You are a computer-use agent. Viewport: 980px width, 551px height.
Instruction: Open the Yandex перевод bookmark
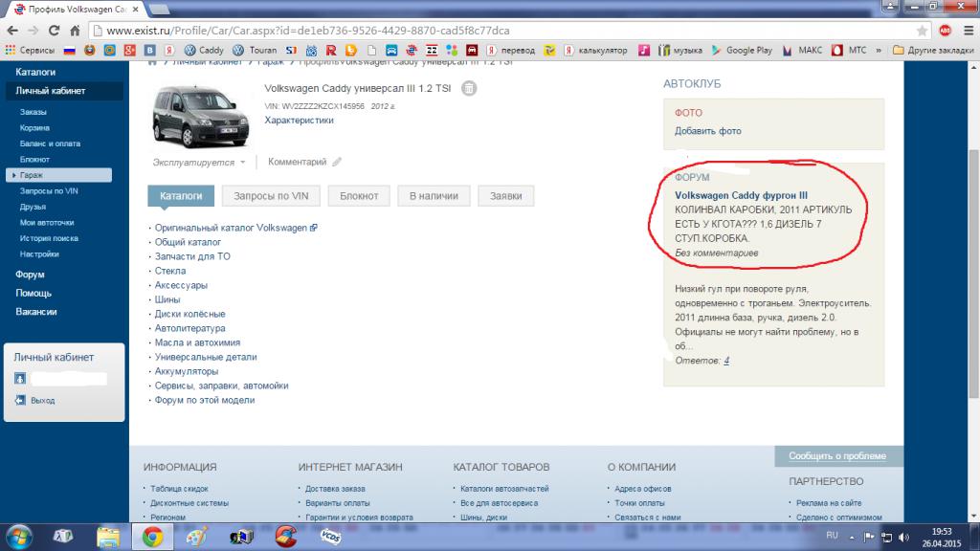click(x=511, y=50)
